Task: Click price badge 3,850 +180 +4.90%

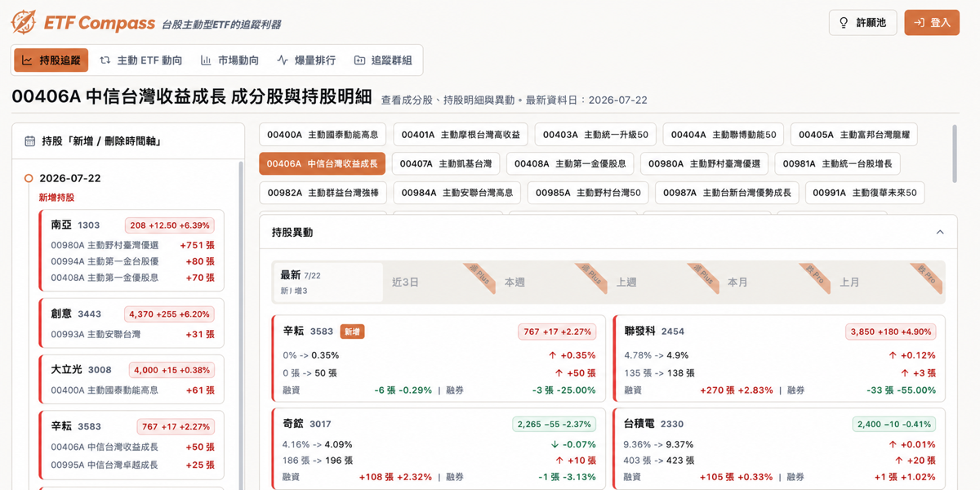Action: [891, 332]
